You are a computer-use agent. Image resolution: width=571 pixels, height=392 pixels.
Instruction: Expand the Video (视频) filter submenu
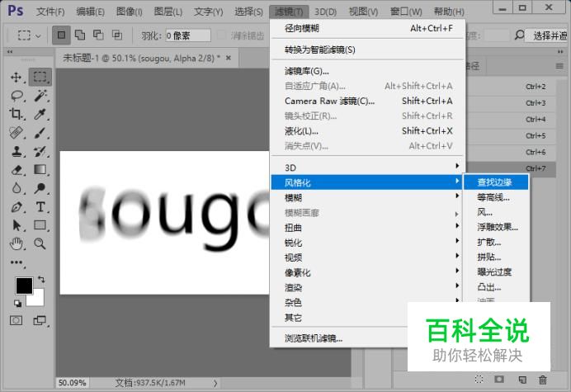pos(368,257)
